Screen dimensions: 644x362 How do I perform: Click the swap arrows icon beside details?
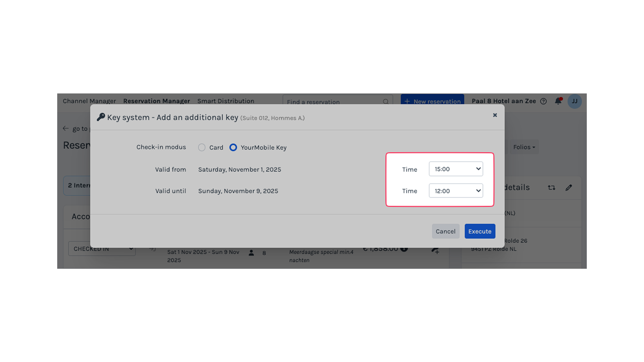pos(551,187)
